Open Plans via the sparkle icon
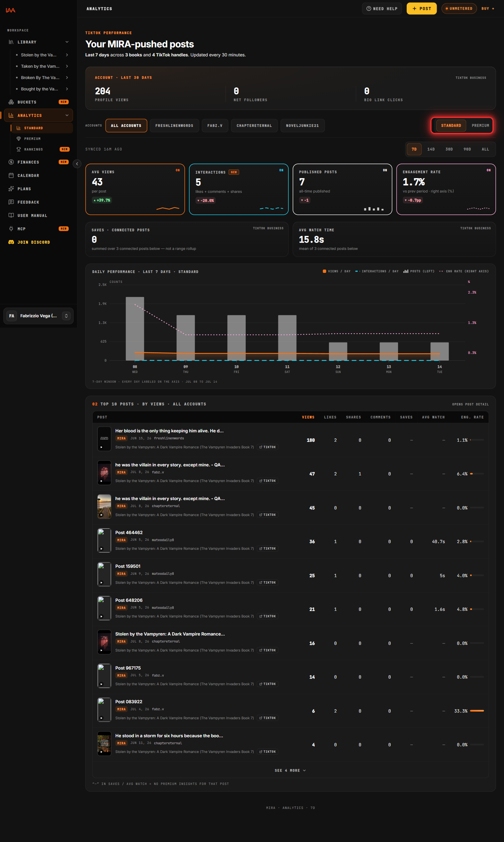The width and height of the screenshot is (504, 842). pyautogui.click(x=11, y=188)
